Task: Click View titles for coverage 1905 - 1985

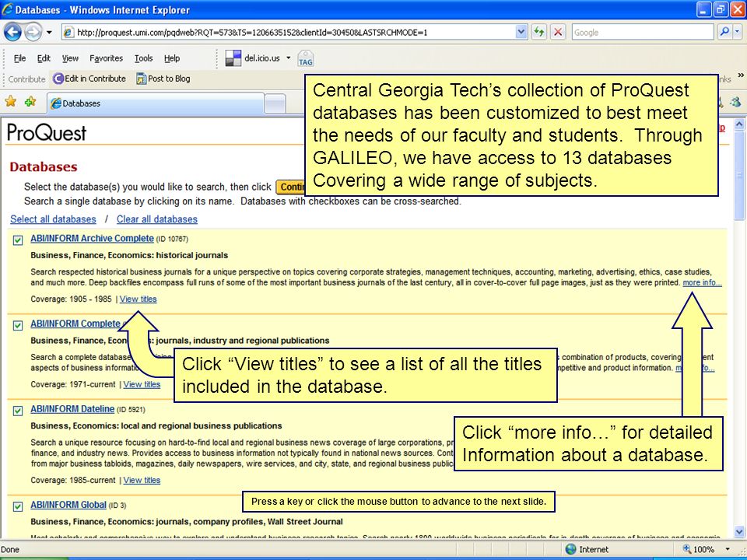Action: (139, 299)
